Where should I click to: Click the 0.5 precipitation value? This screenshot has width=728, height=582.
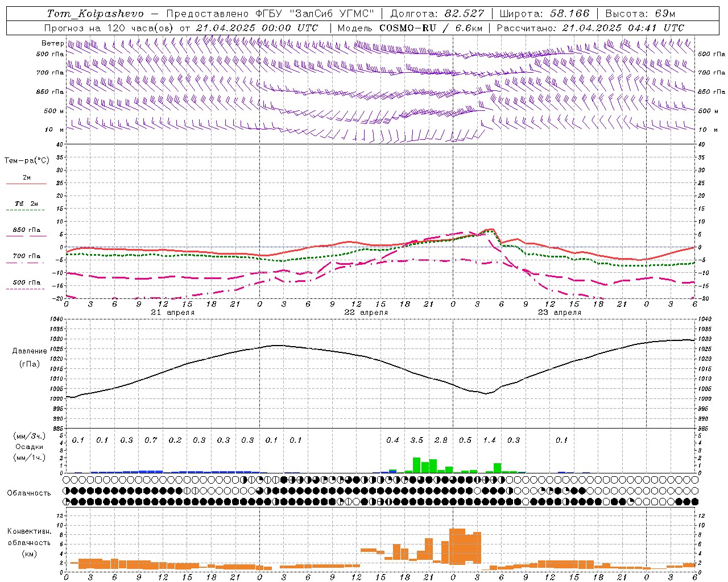click(x=465, y=440)
